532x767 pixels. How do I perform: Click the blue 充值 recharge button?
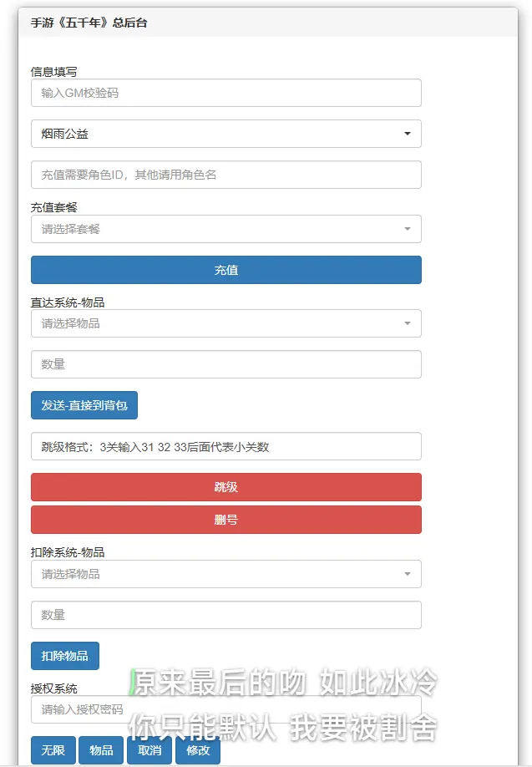click(225, 269)
